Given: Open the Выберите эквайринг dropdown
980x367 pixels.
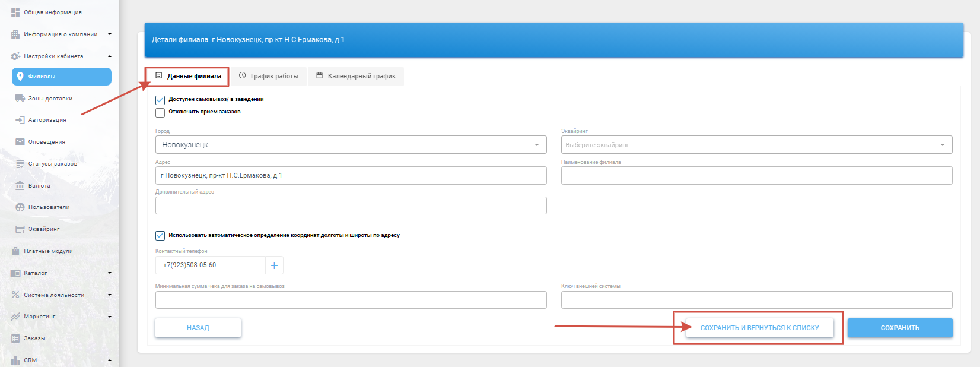Looking at the screenshot, I should [x=756, y=145].
